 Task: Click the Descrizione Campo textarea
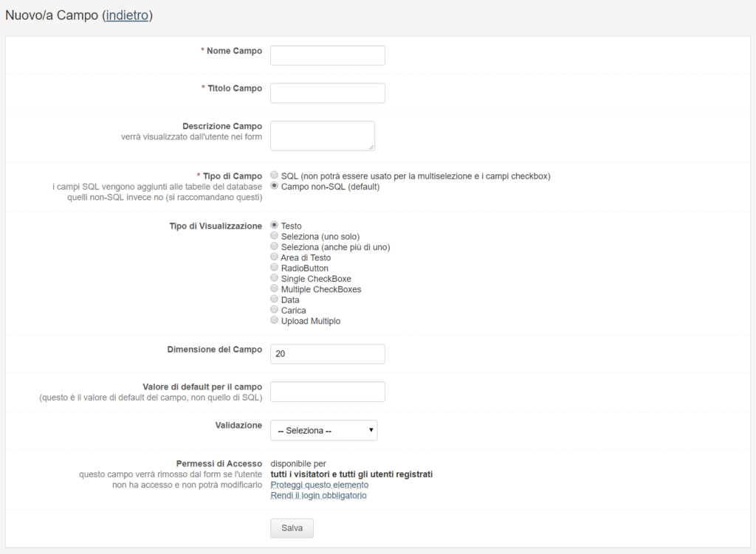[x=322, y=136]
